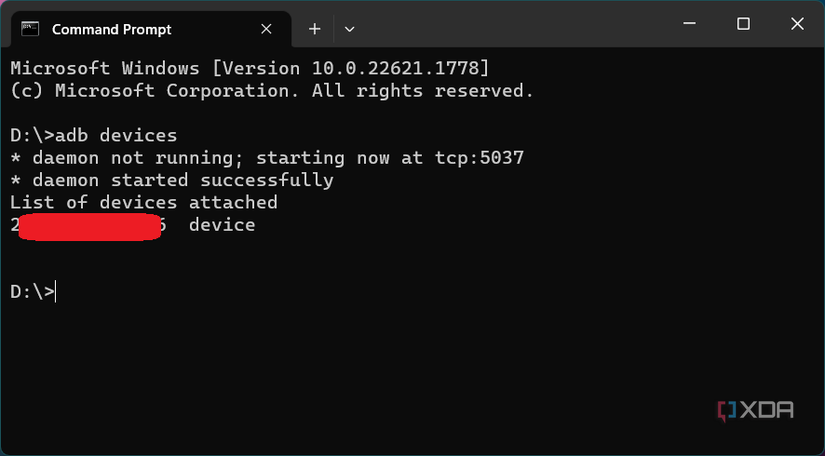Image resolution: width=825 pixels, height=456 pixels.
Task: Click the empty title bar area
Action: coord(520,24)
